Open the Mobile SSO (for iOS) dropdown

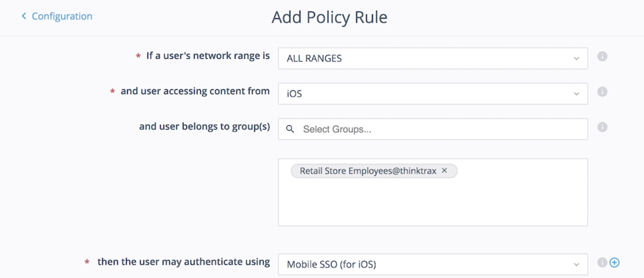432,264
